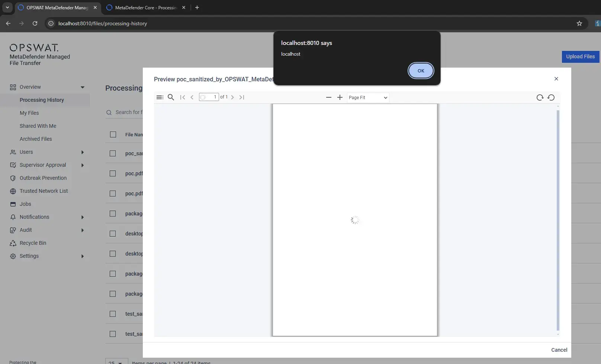The image size is (601, 364).
Task: Click the Trusted Network List globe icon
Action: pos(13,191)
